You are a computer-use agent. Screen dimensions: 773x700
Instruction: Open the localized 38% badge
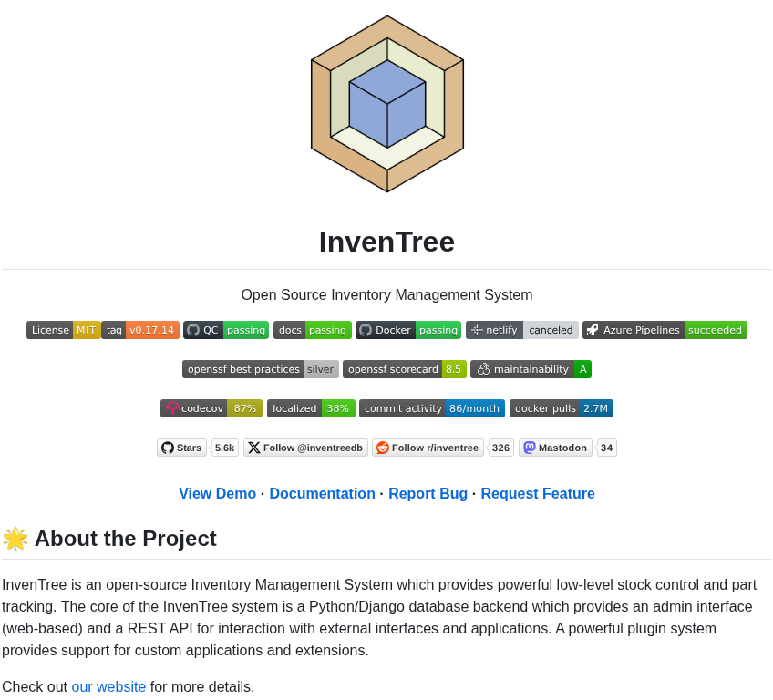pos(311,408)
